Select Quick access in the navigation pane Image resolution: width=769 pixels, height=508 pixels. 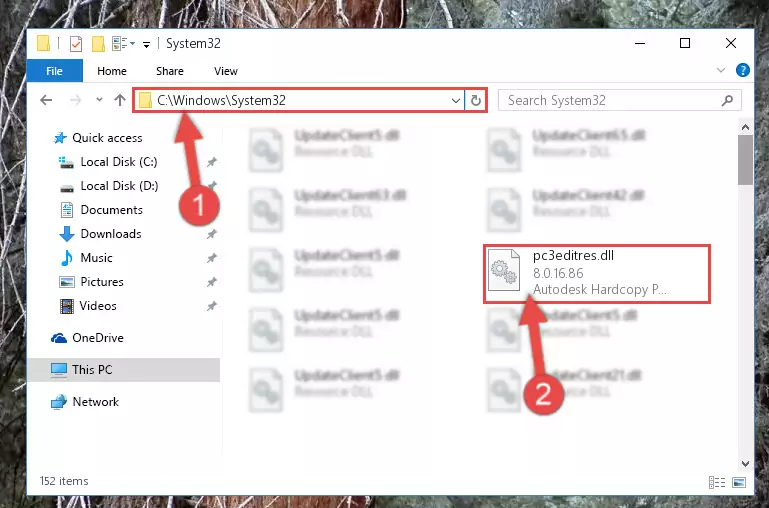coord(107,138)
